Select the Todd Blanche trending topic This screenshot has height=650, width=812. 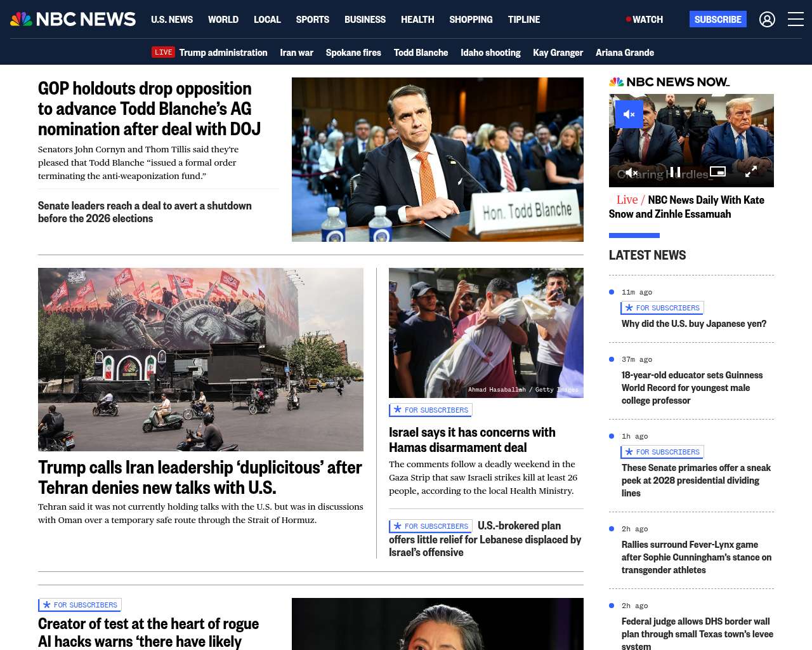point(421,53)
